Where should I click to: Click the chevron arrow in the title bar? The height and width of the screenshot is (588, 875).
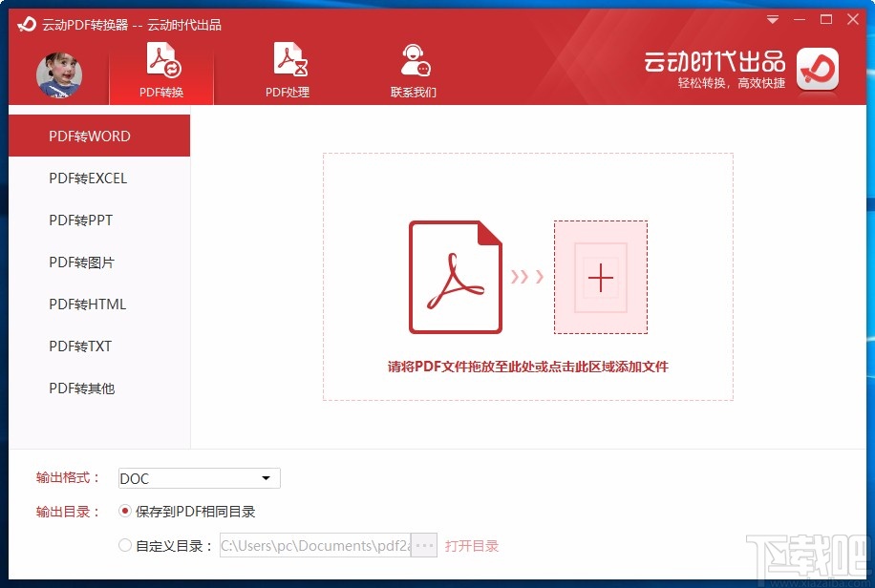coord(772,19)
